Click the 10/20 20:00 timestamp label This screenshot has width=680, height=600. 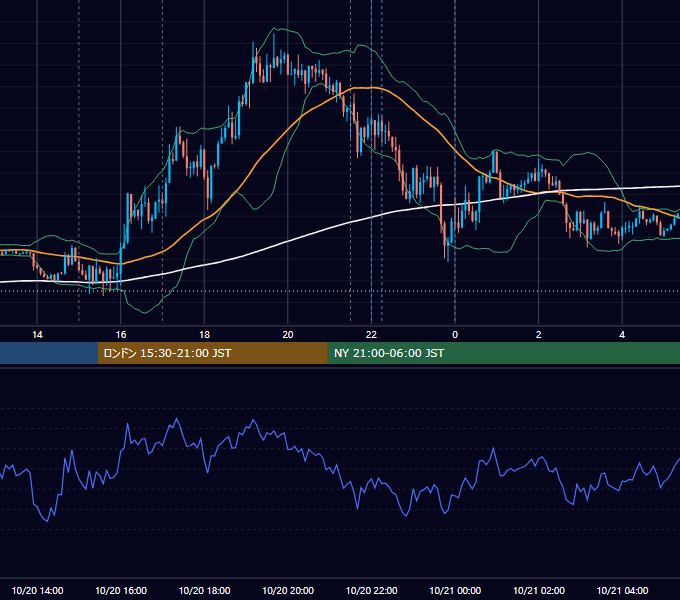[x=288, y=590]
